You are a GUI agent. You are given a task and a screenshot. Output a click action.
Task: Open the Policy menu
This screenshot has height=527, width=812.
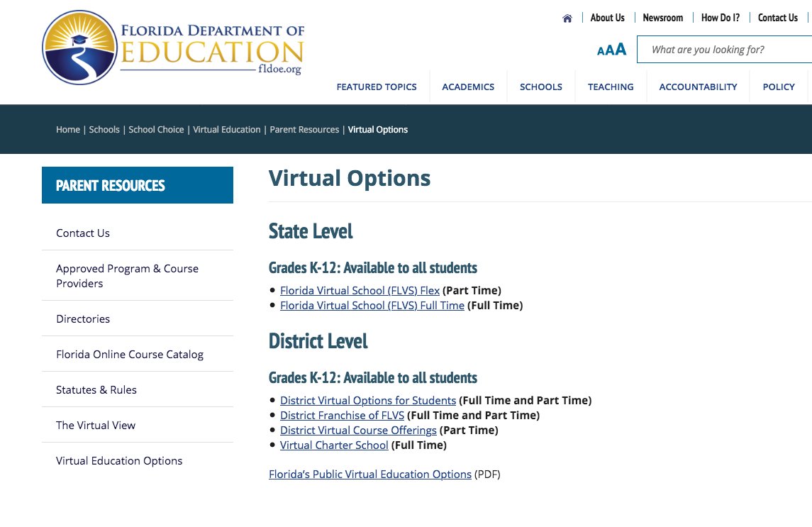tap(779, 87)
